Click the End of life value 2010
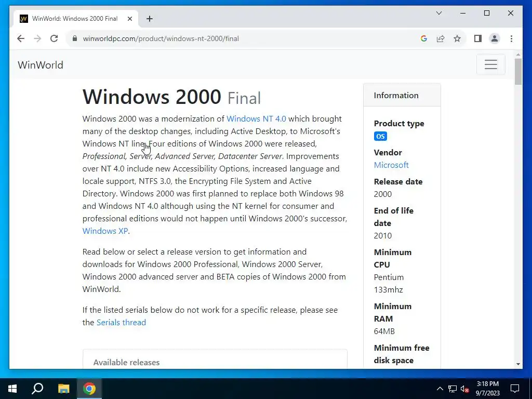This screenshot has width=532, height=399. 383,236
